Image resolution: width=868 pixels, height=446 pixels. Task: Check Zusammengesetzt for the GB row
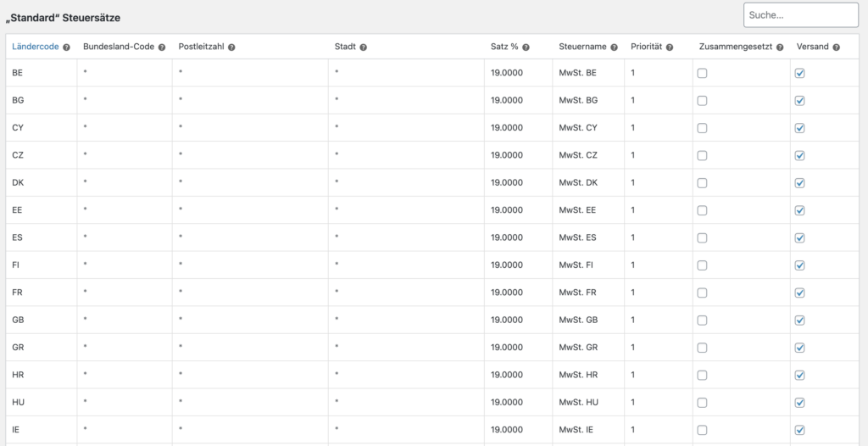[702, 321]
